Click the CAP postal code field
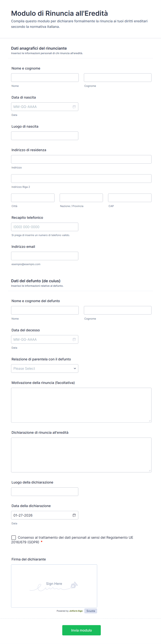This screenshot has width=161, height=644. coord(129,198)
